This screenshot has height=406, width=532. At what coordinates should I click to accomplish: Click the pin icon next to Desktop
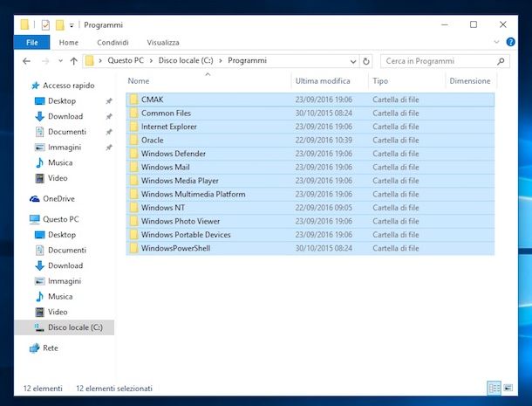tap(109, 101)
